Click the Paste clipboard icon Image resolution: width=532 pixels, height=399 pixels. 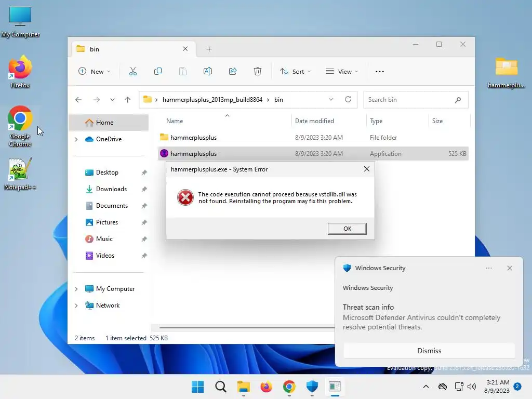182,71
